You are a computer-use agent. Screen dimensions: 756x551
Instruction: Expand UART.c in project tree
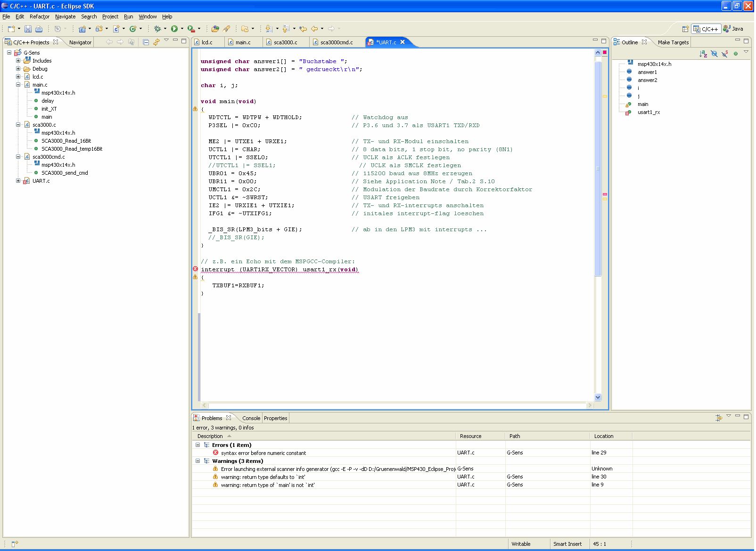[x=18, y=181]
